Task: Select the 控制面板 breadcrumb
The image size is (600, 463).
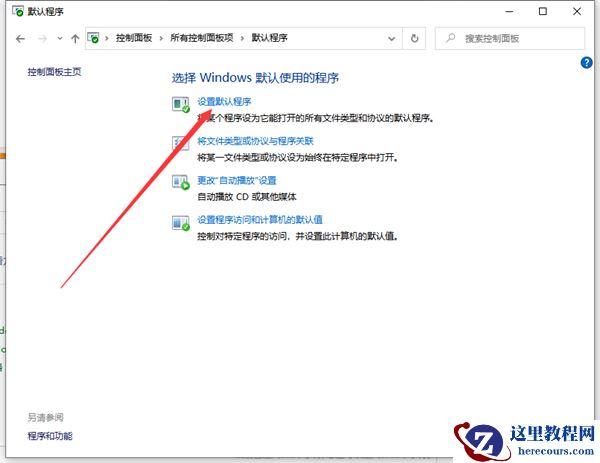Action: (134, 38)
